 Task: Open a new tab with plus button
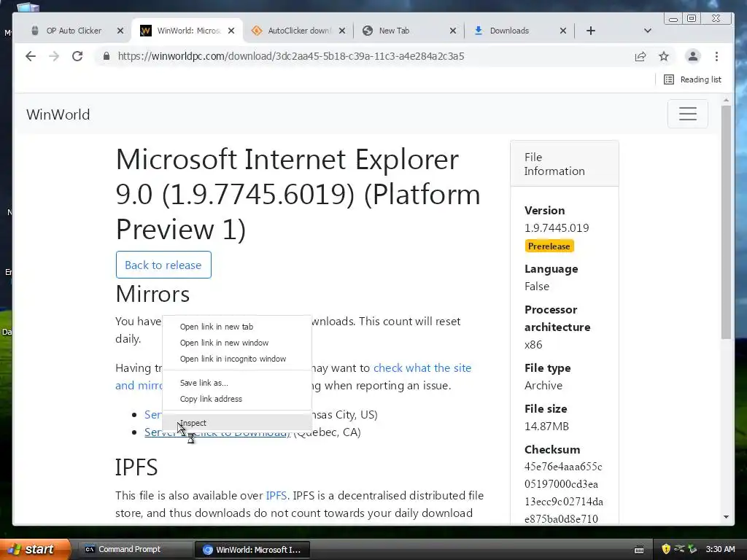(x=591, y=31)
